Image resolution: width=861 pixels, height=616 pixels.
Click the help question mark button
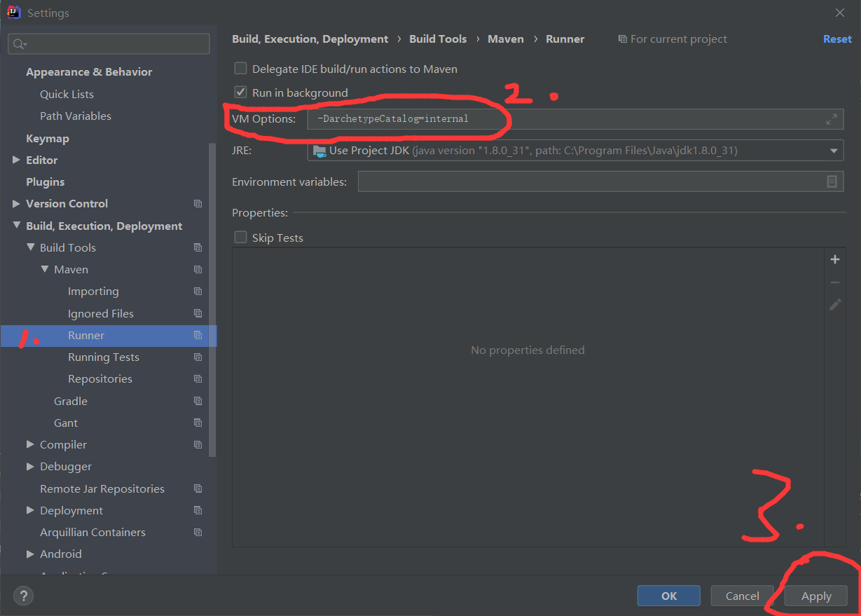coord(23,596)
